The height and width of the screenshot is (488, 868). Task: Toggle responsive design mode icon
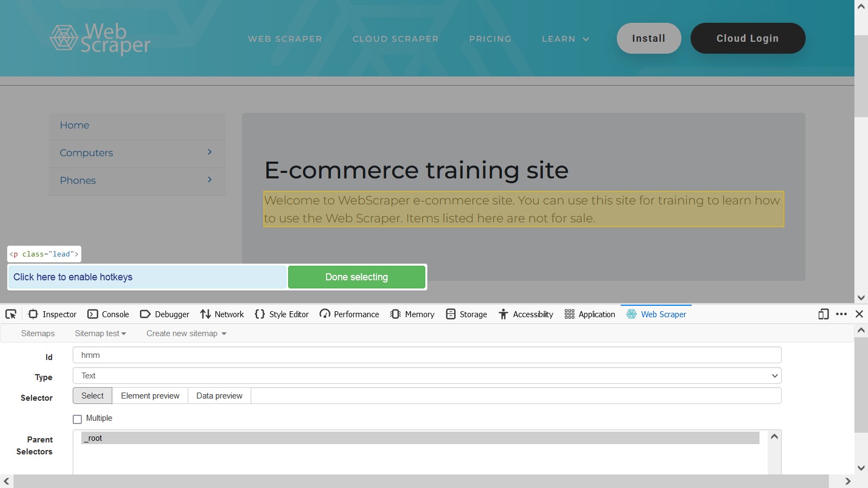coord(824,314)
